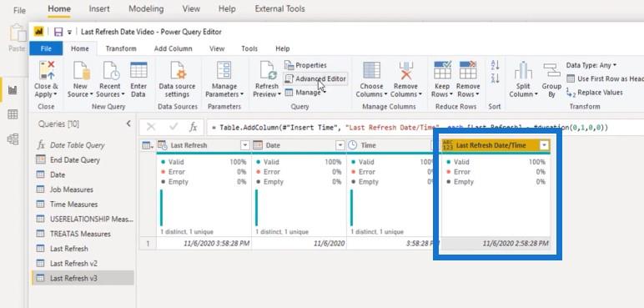Switch to Power Query View tab

tap(217, 48)
